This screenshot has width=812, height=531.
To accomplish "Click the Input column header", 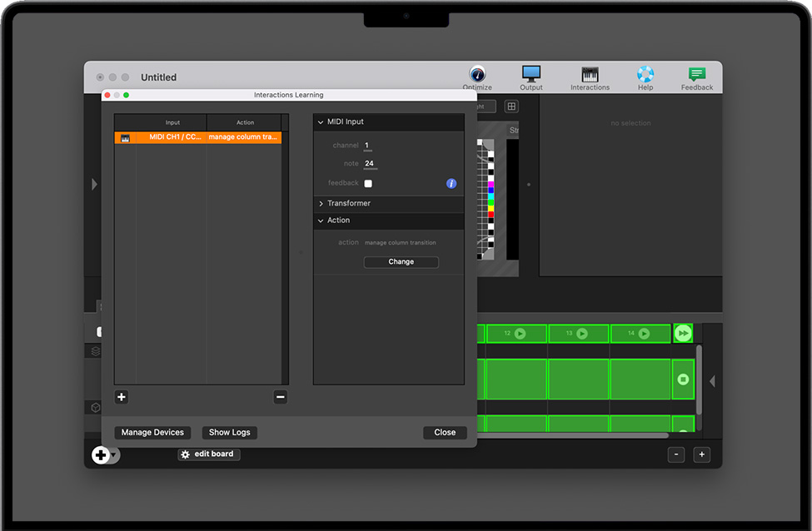I will click(x=172, y=122).
